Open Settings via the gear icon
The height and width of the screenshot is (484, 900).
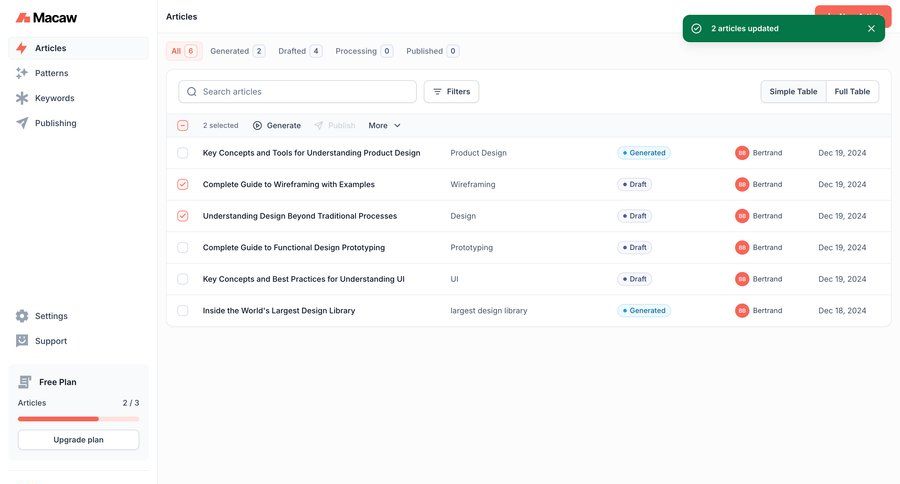click(x=22, y=316)
